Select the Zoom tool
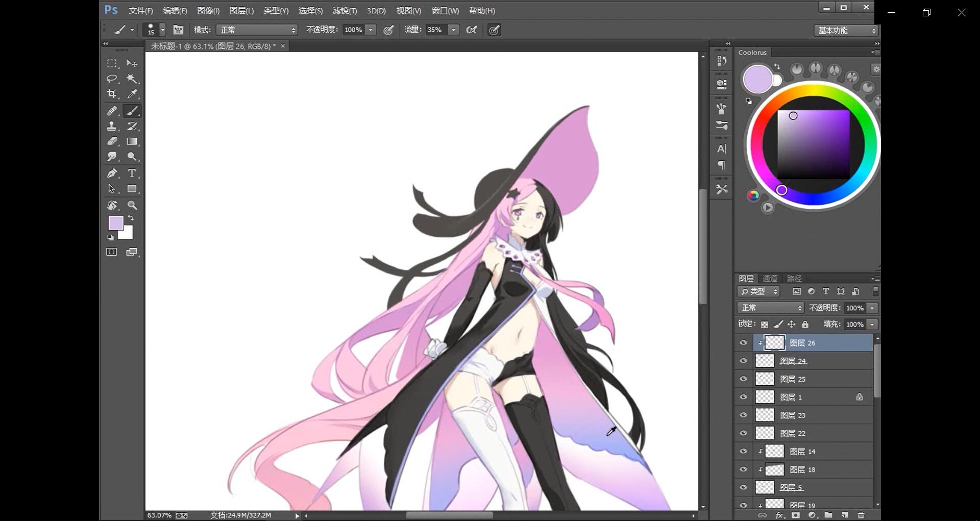 [132, 206]
